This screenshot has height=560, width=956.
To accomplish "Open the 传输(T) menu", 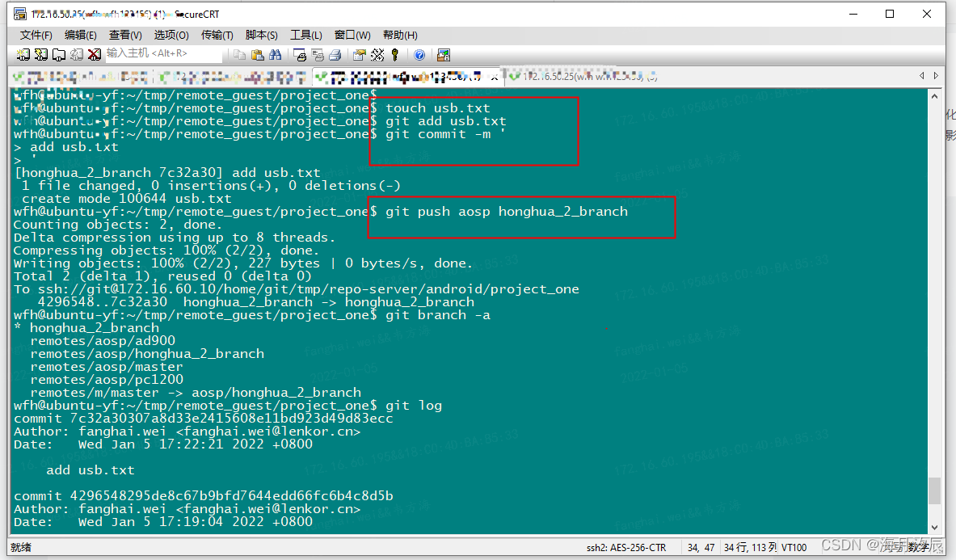I will pyautogui.click(x=217, y=35).
